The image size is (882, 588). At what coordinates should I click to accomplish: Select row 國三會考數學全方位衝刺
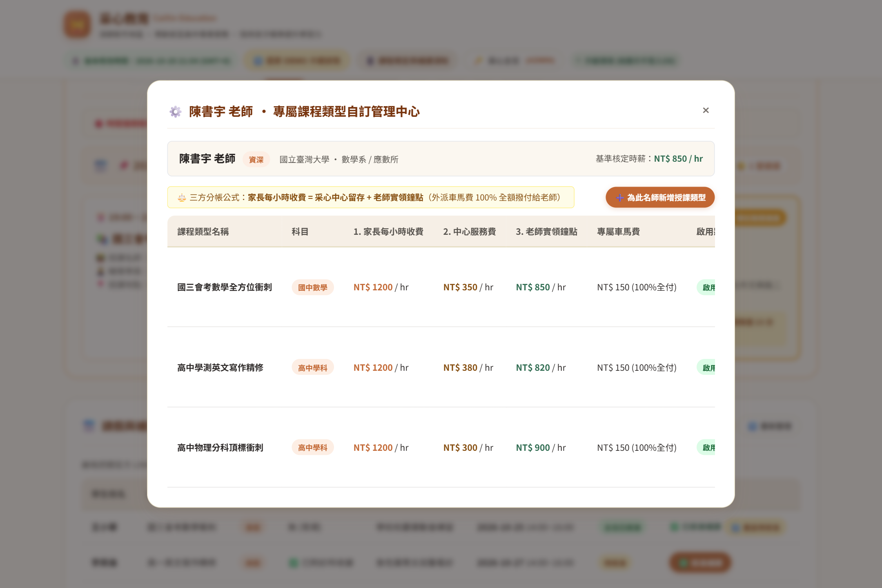point(441,287)
